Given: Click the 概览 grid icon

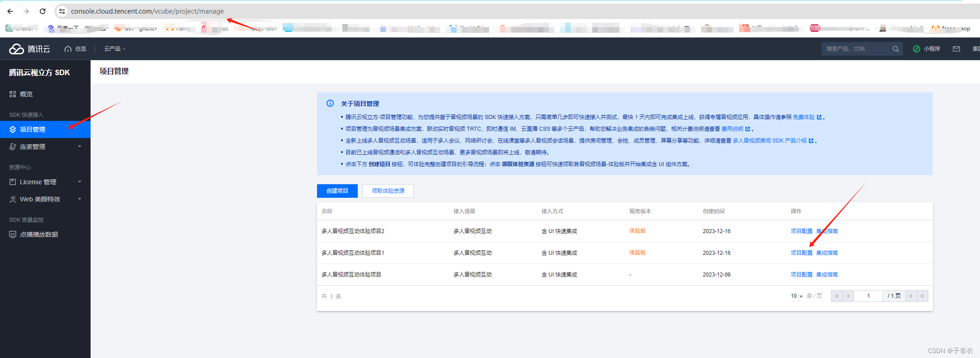Looking at the screenshot, I should tap(13, 94).
